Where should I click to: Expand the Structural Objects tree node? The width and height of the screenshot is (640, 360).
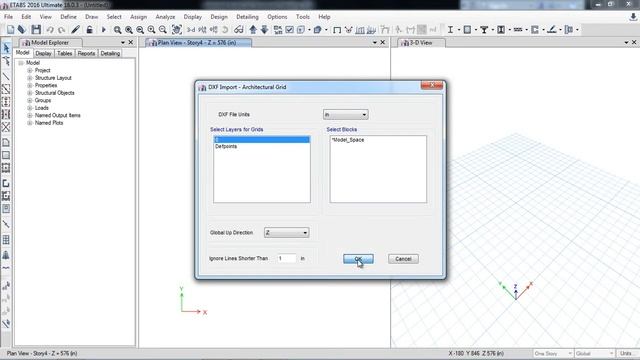pos(30,93)
